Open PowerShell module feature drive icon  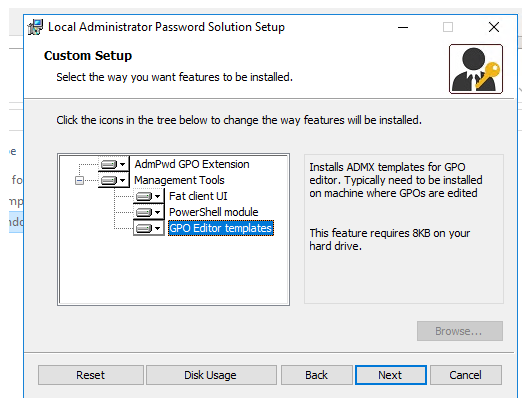coord(144,212)
